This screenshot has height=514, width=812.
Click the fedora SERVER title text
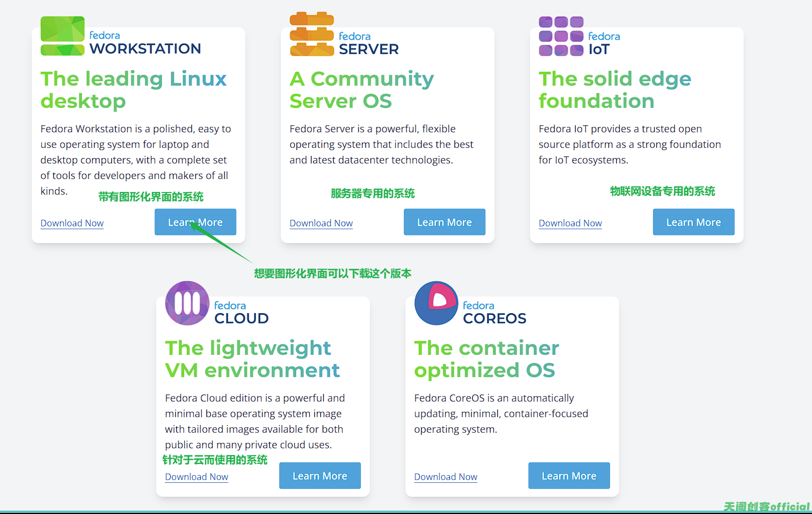point(369,43)
